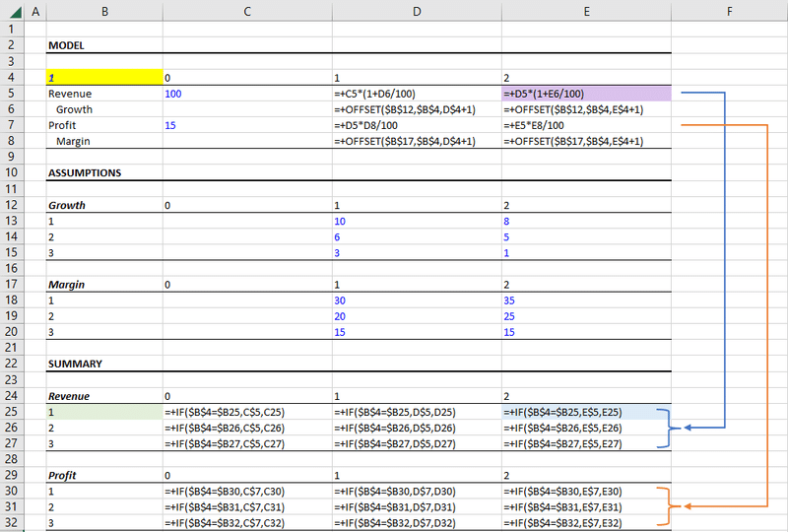Select margin value 15 in E20
788x532 pixels.
point(509,332)
